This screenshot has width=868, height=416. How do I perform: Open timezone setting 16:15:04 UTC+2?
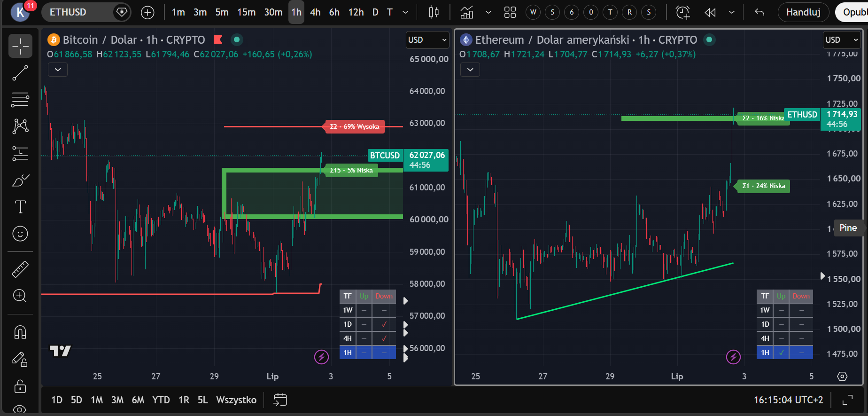[788, 400]
